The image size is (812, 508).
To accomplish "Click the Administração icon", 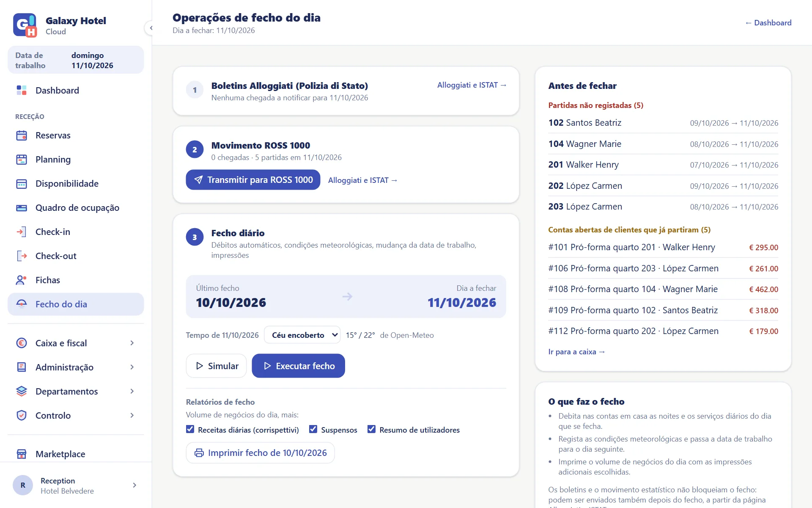I will [22, 367].
